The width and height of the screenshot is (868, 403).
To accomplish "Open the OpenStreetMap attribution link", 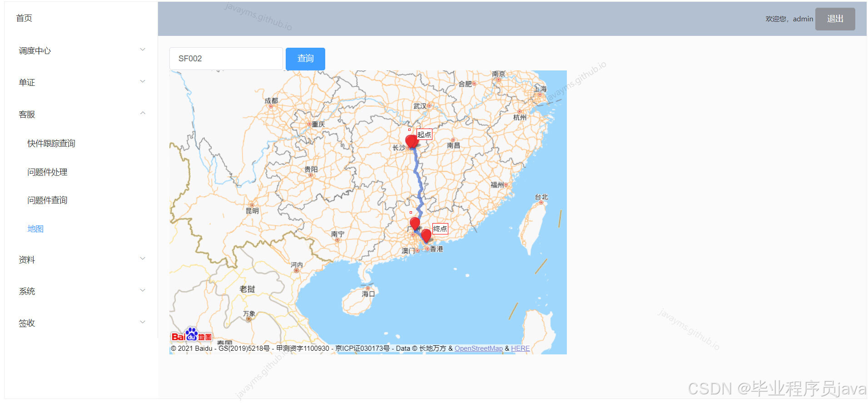I will pyautogui.click(x=479, y=348).
